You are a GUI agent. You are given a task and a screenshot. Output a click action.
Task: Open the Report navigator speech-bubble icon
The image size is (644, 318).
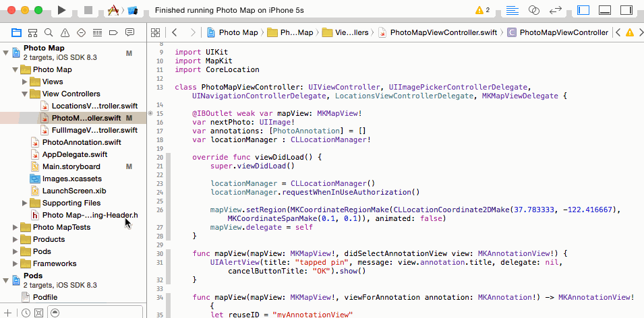[x=129, y=32]
